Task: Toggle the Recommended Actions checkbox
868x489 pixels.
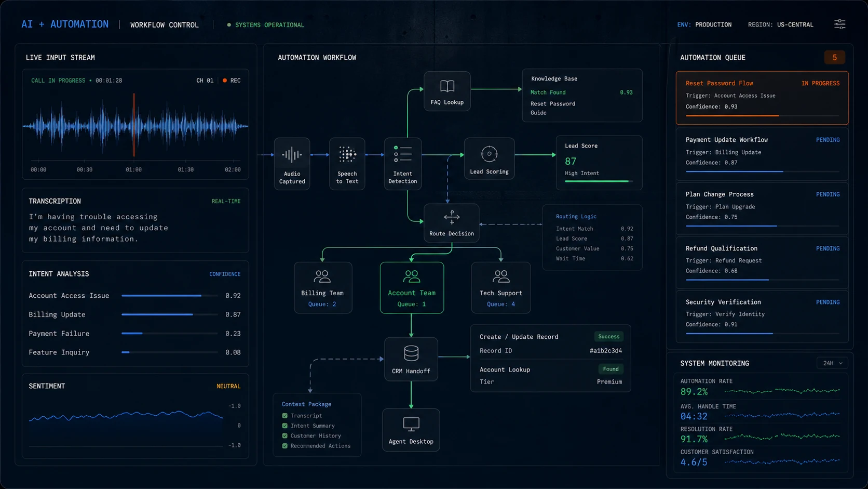Action: pos(284,446)
